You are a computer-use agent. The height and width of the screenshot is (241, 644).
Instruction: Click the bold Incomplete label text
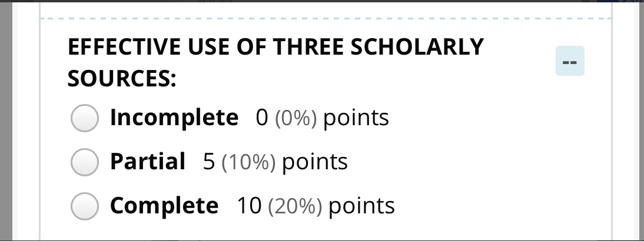[x=174, y=118]
